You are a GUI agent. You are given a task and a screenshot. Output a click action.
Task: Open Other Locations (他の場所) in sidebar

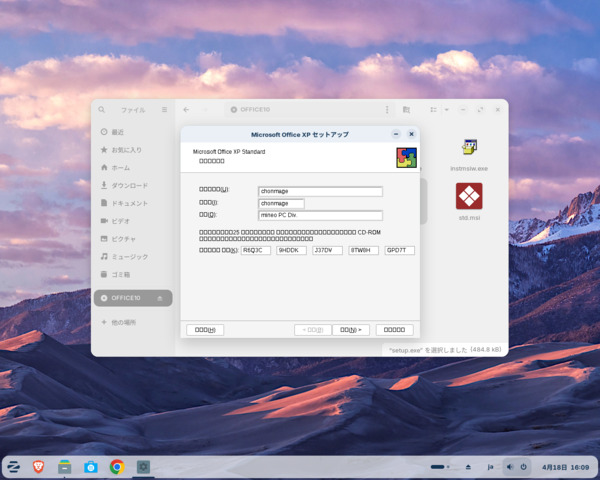pyautogui.click(x=133, y=322)
